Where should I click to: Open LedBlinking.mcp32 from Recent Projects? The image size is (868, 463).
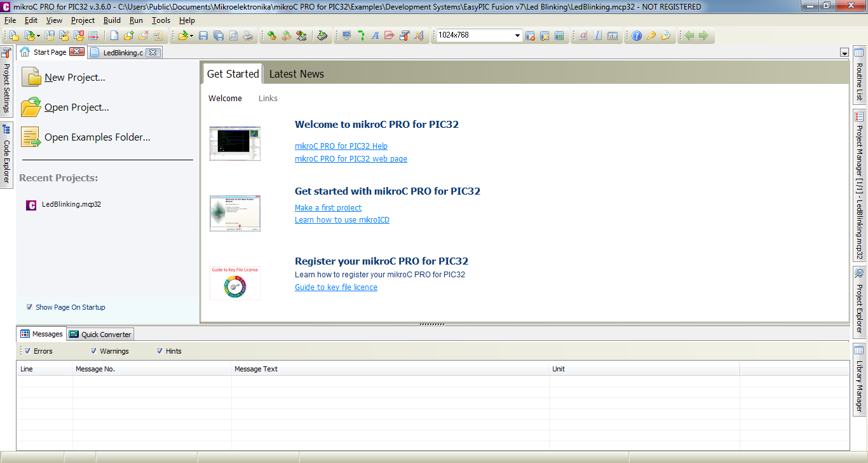[x=71, y=205]
